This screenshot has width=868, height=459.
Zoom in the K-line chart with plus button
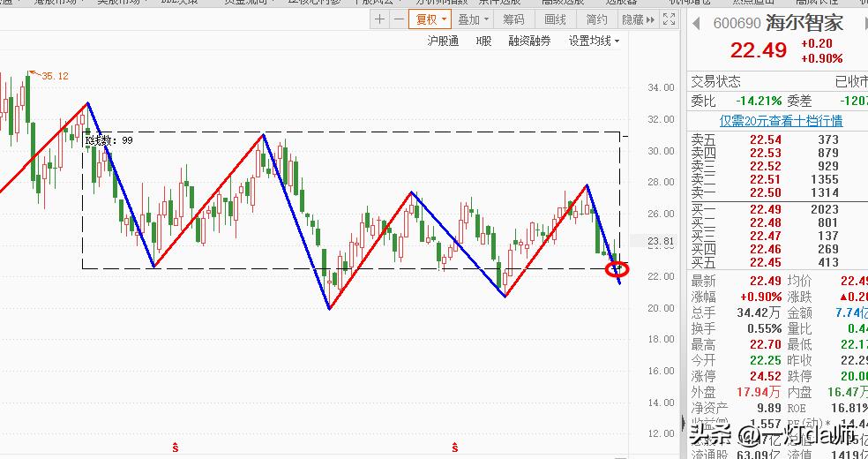point(379,20)
